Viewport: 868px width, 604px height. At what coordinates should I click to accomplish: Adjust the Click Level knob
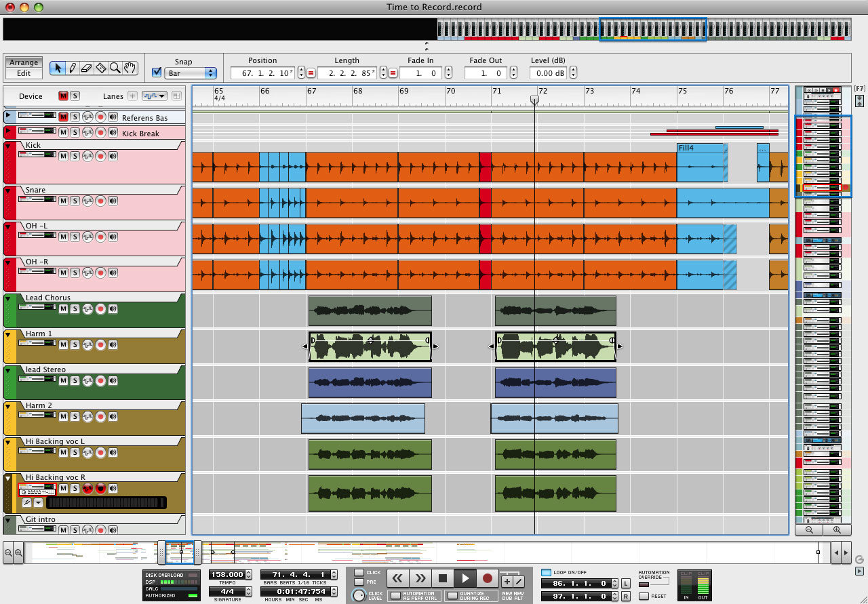pyautogui.click(x=359, y=595)
